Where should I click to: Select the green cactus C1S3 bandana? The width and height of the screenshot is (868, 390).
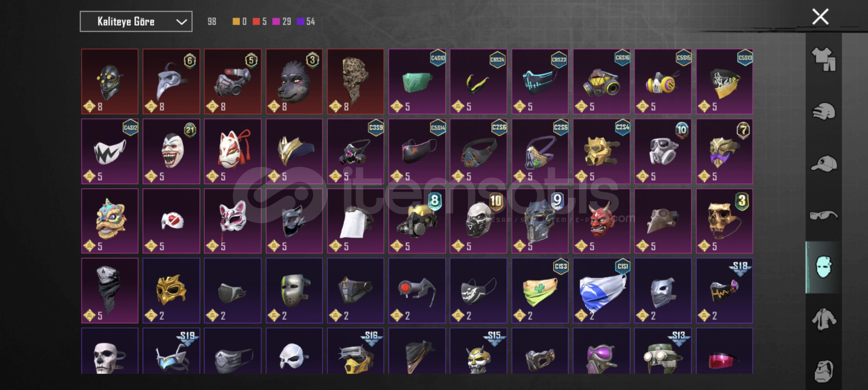point(540,290)
